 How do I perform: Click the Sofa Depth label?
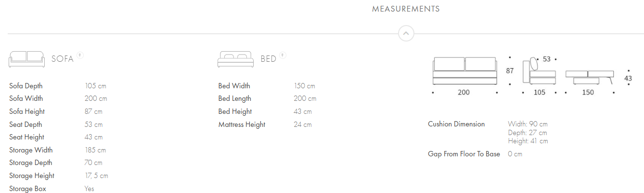[x=26, y=86]
